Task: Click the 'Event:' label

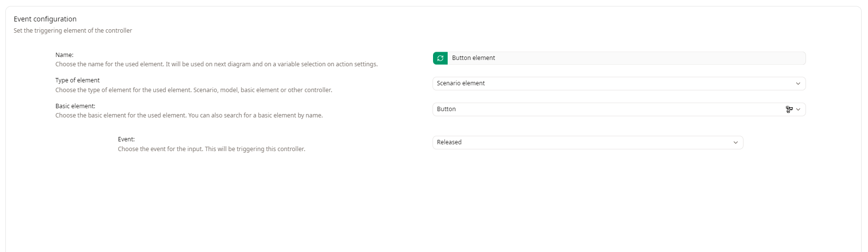Action: point(126,139)
